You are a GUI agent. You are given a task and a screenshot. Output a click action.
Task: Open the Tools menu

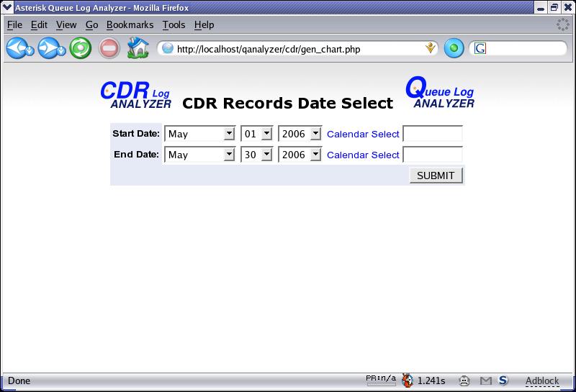pos(174,24)
